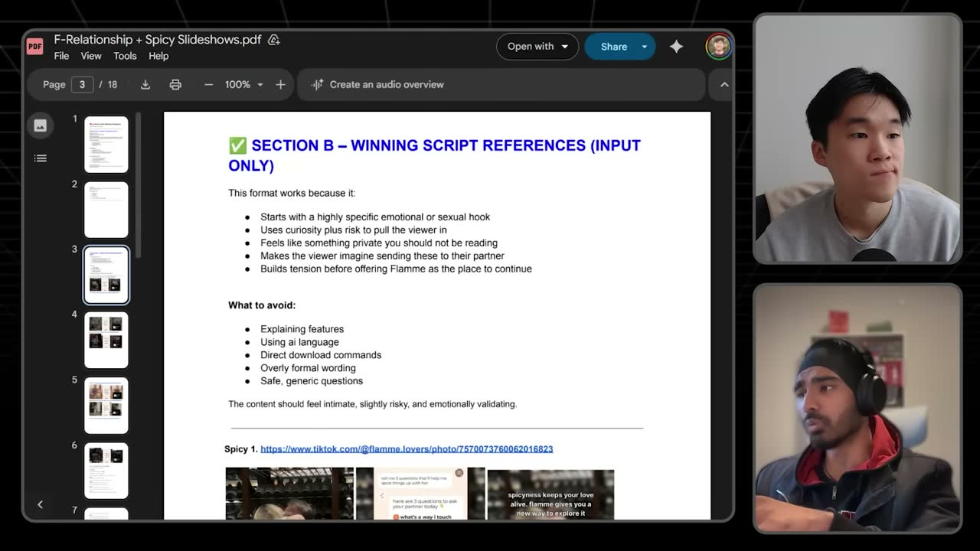This screenshot has width=980, height=551.
Task: Open the File menu
Action: [x=61, y=56]
